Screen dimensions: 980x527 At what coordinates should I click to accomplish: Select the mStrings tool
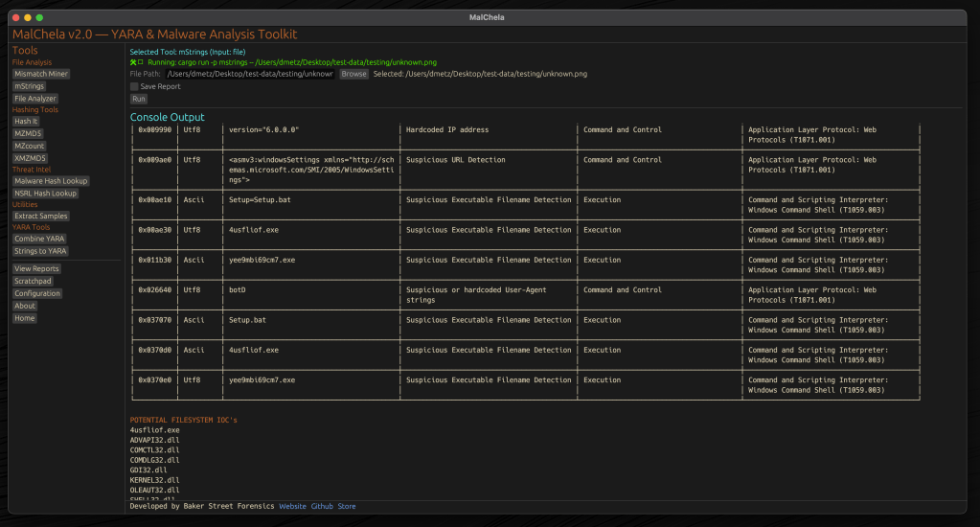click(29, 86)
